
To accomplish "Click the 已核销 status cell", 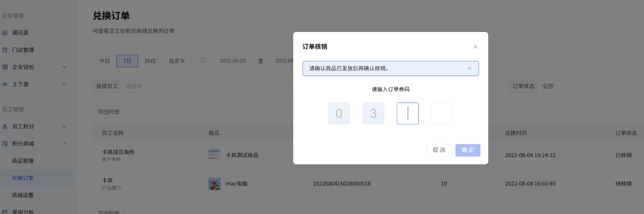I will (x=623, y=155).
